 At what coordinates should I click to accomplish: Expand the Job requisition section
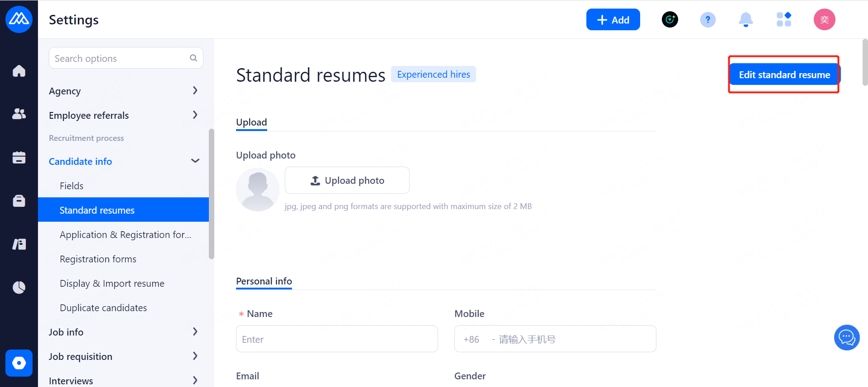tap(195, 356)
